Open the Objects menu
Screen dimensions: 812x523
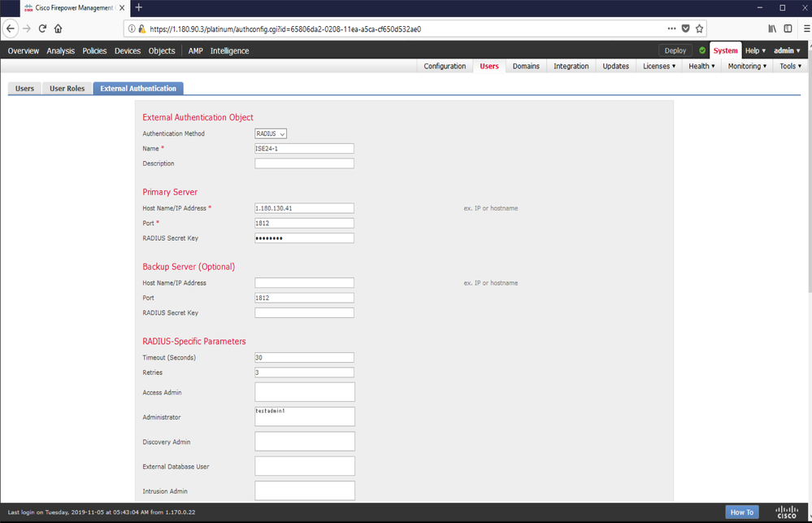tap(162, 50)
